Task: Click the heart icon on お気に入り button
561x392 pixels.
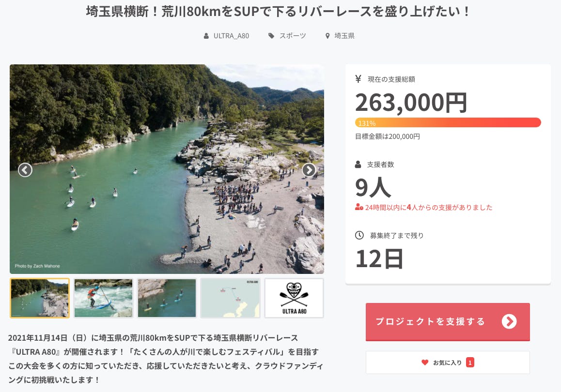Action: pyautogui.click(x=425, y=362)
